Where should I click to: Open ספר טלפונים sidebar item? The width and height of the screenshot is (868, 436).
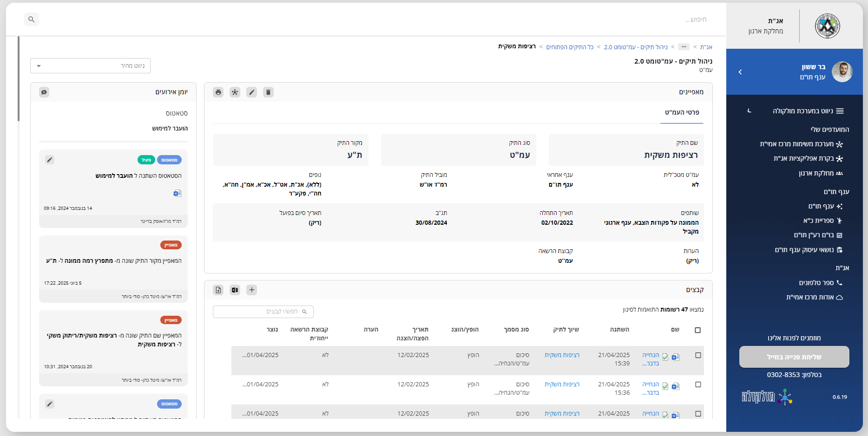(x=821, y=283)
